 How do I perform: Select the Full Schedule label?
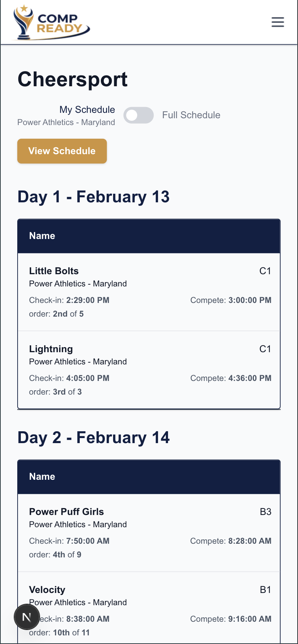click(191, 115)
